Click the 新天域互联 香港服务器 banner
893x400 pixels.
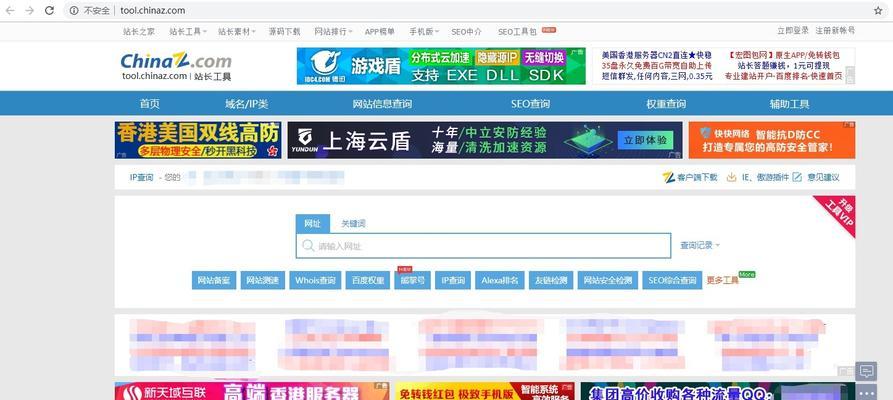[x=252, y=391]
